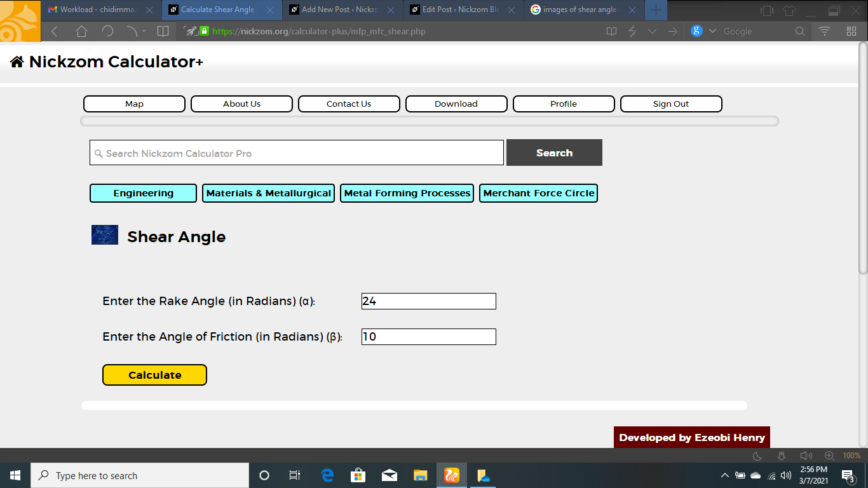Click the 100% zoom level indicator
Viewport: 868px width, 488px height.
point(851,456)
